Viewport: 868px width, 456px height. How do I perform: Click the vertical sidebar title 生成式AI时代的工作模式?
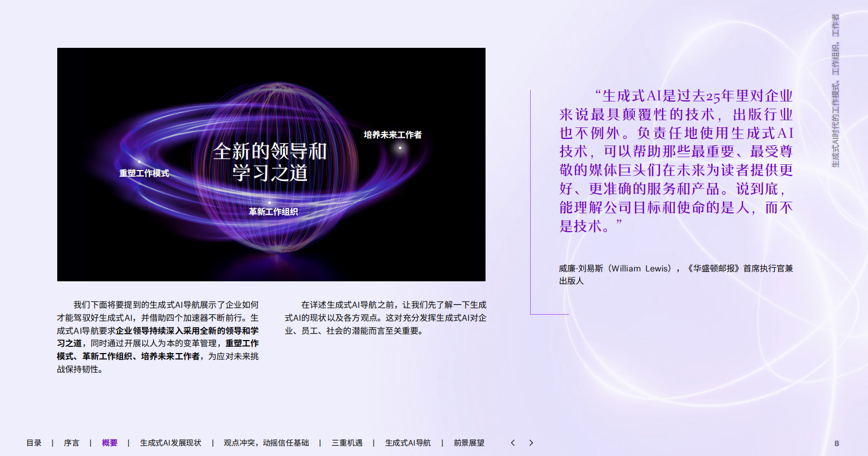click(835, 90)
